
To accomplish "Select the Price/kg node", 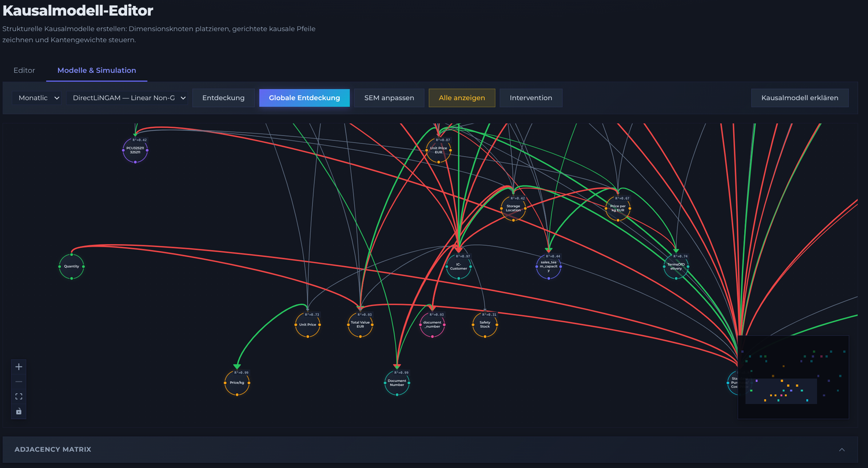I will point(237,382).
